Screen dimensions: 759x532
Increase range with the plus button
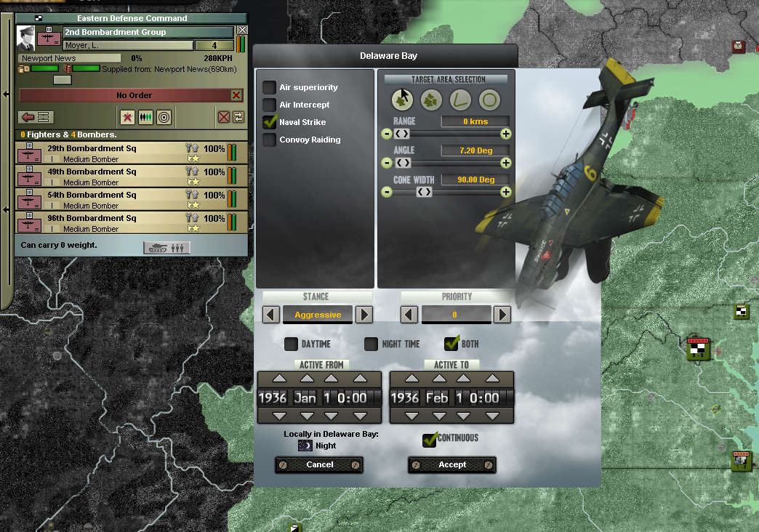pos(506,134)
